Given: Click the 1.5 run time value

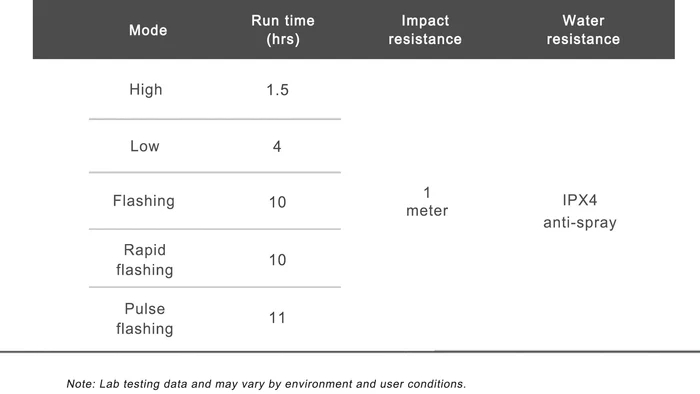Looking at the screenshot, I should click(278, 90).
